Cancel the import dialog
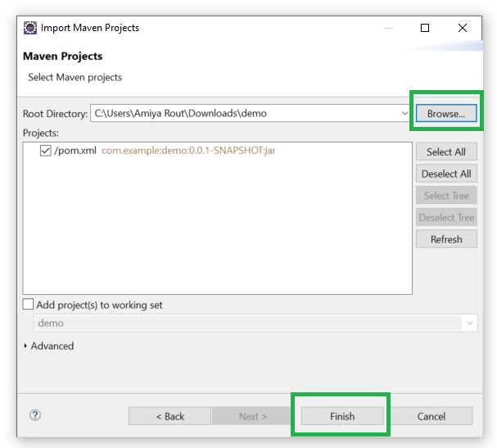497x448 pixels. click(x=431, y=416)
